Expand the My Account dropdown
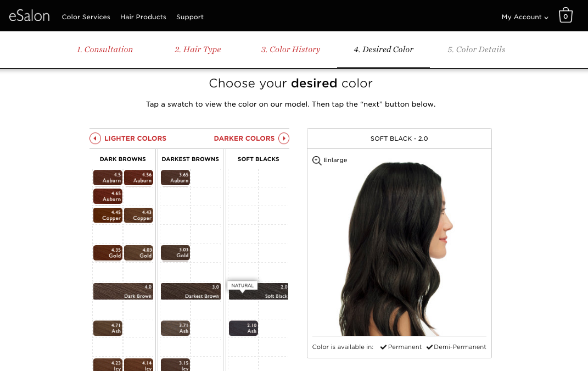This screenshot has width=588, height=371. coord(525,17)
